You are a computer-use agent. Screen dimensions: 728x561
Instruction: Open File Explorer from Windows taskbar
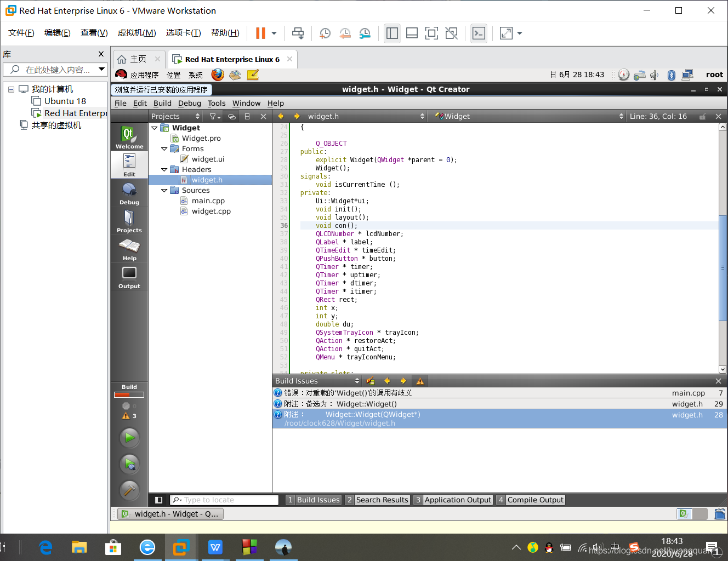point(79,547)
